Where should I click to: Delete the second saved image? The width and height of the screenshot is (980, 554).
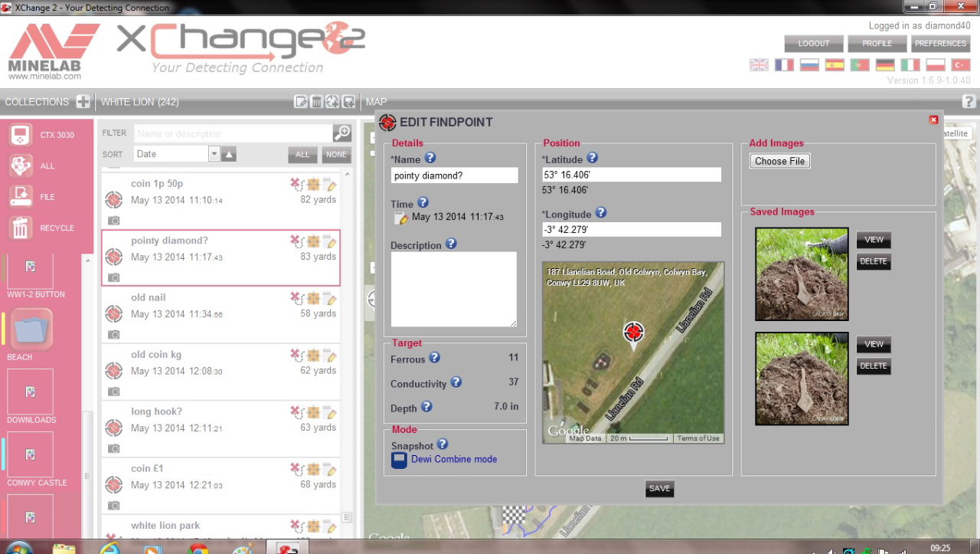[874, 366]
